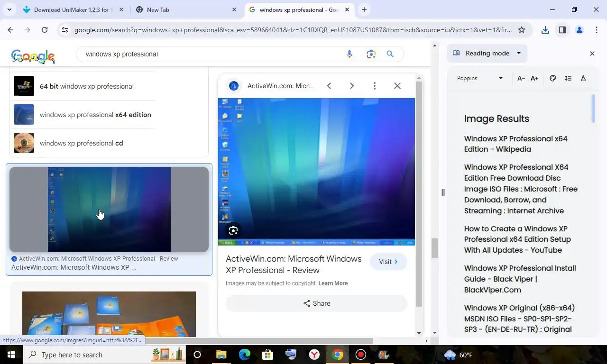607x364 pixels.
Task: Open ActiveWin.com Review title link
Action: (x=294, y=264)
